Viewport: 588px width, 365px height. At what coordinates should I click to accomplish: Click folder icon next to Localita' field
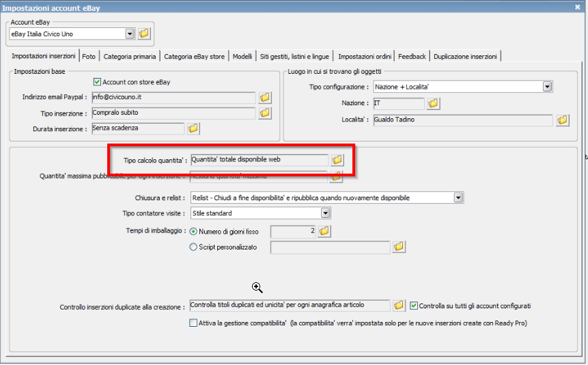(563, 120)
